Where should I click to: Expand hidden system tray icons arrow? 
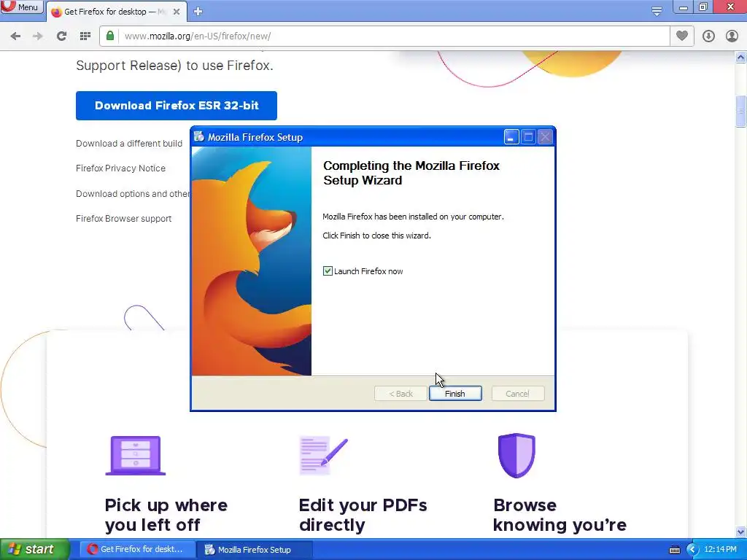coord(692,550)
